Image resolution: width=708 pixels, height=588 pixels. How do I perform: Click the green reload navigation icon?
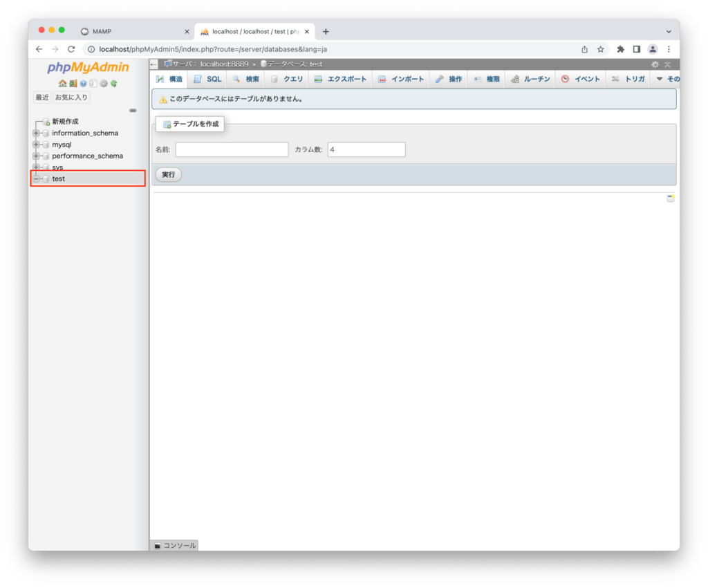pos(114,84)
